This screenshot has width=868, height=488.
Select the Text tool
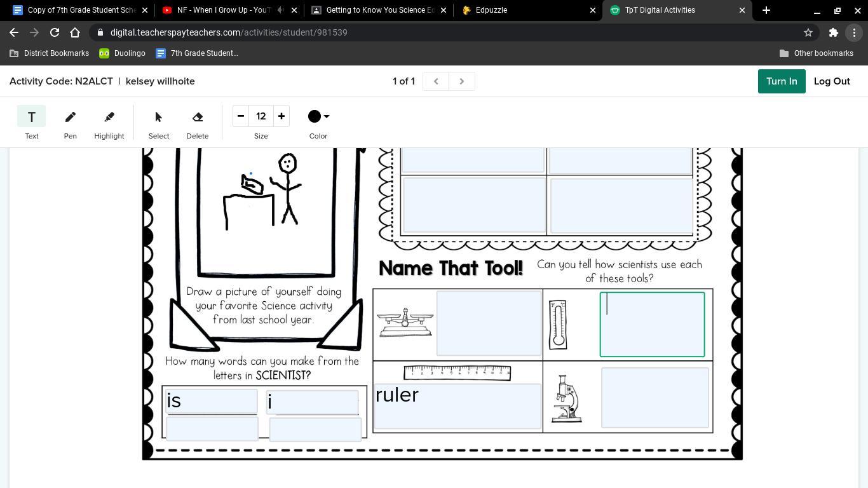[31, 117]
